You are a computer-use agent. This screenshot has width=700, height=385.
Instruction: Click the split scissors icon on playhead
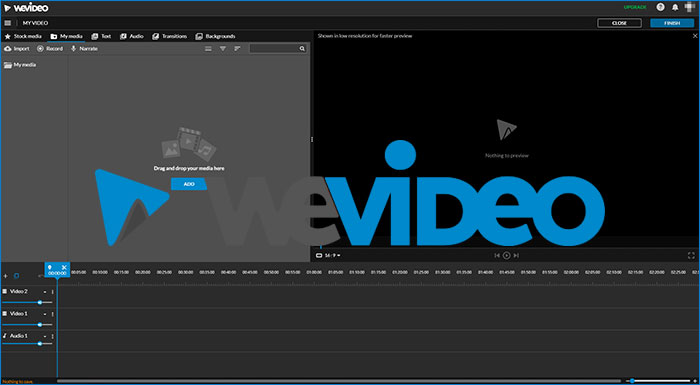(64, 267)
